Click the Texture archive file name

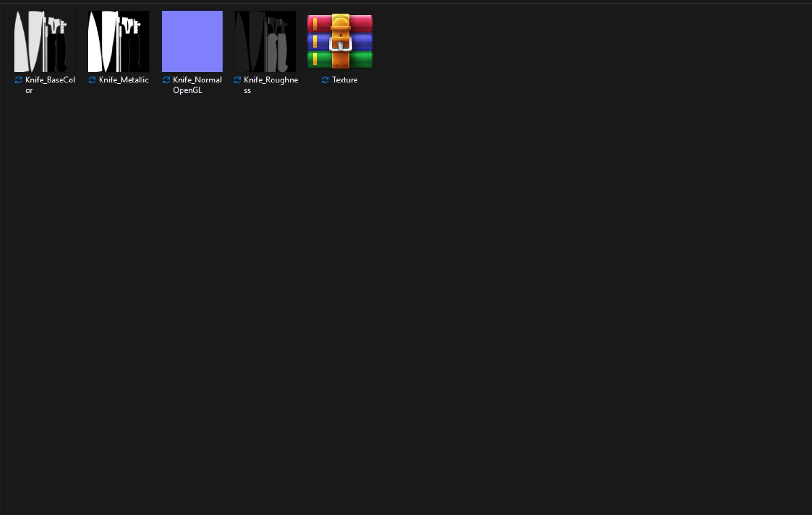[345, 80]
